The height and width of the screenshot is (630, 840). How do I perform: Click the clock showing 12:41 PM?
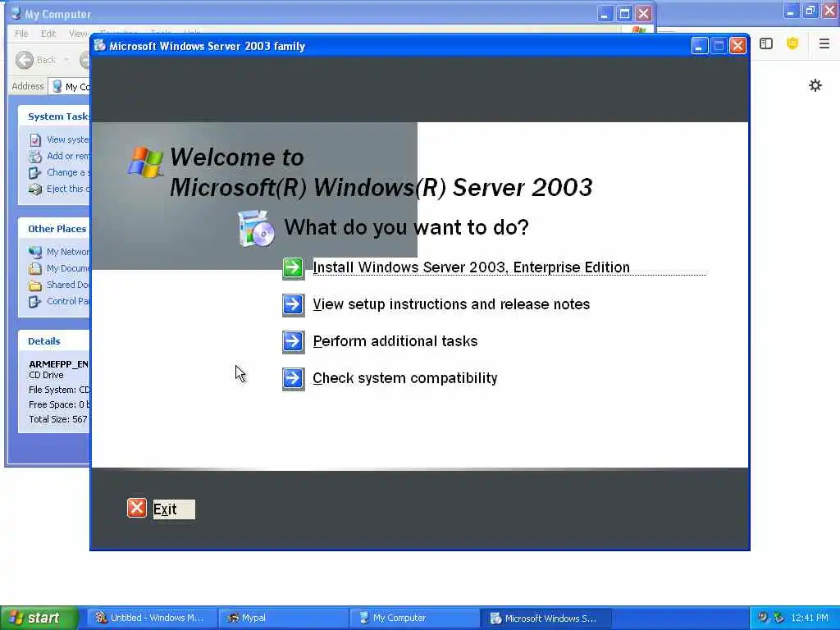(810, 618)
